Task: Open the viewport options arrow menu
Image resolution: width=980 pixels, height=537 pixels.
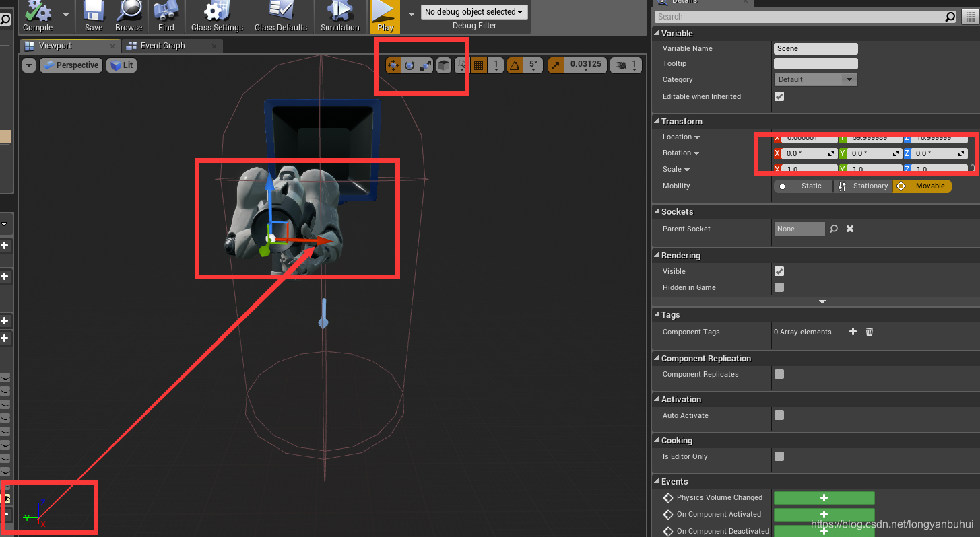Action: pos(29,65)
